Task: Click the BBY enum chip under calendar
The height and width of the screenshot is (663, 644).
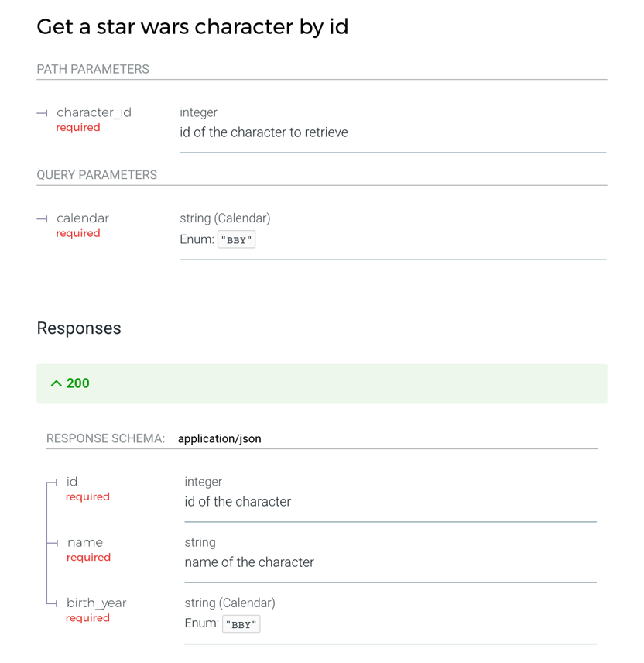Action: tap(236, 239)
